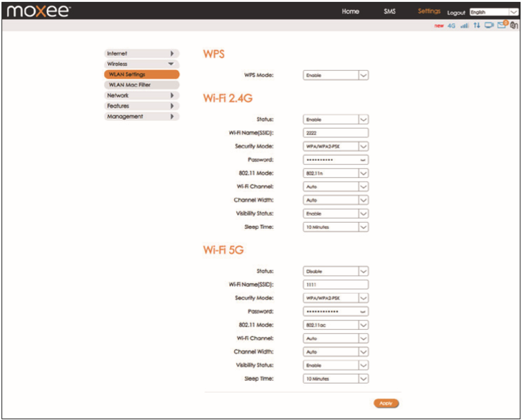Click the Wi-Fi 5G Password field
Screen dimensions: 523x420
[x=336, y=312]
